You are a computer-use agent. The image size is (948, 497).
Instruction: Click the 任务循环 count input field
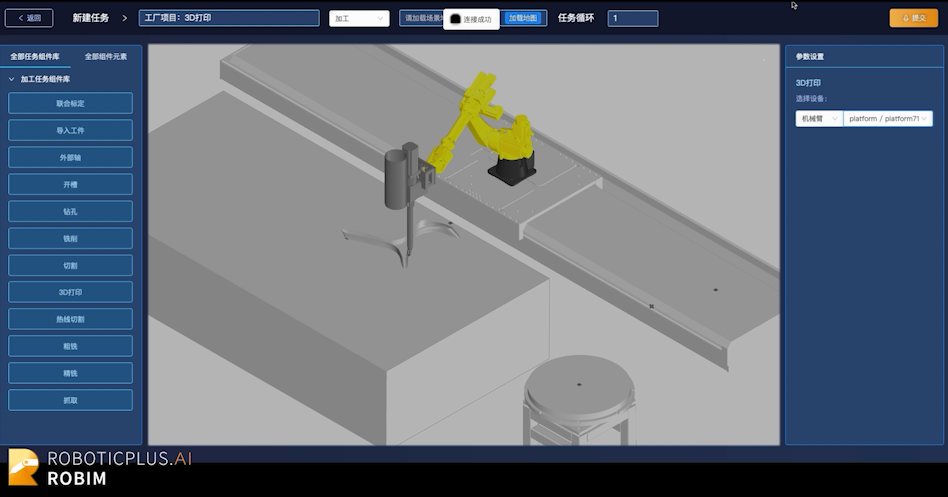(x=632, y=18)
